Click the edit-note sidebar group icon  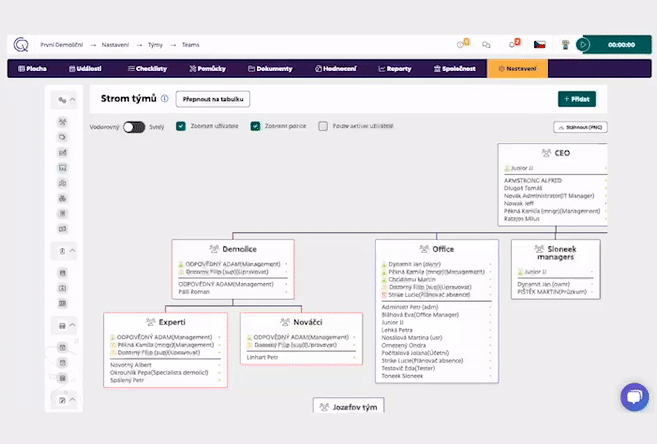pyautogui.click(x=62, y=400)
